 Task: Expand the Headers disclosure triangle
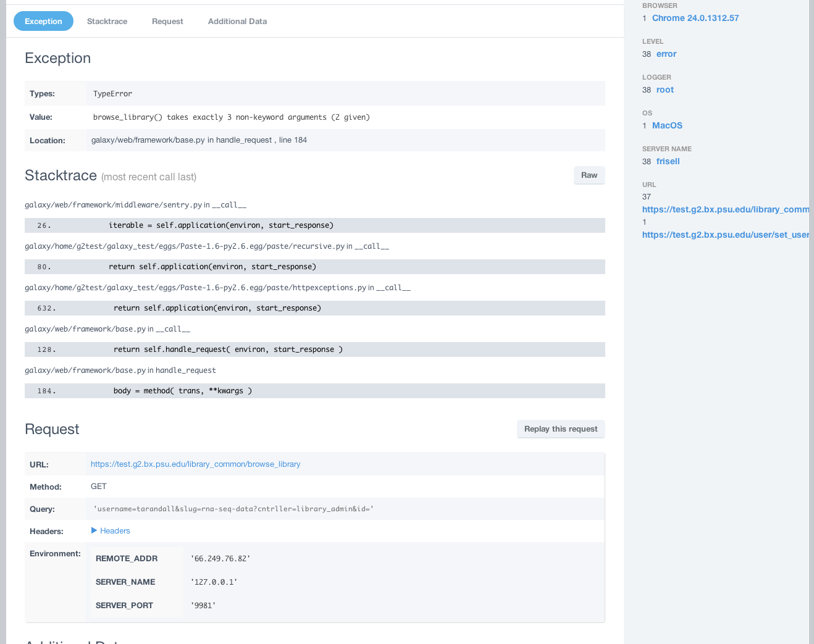tap(94, 530)
